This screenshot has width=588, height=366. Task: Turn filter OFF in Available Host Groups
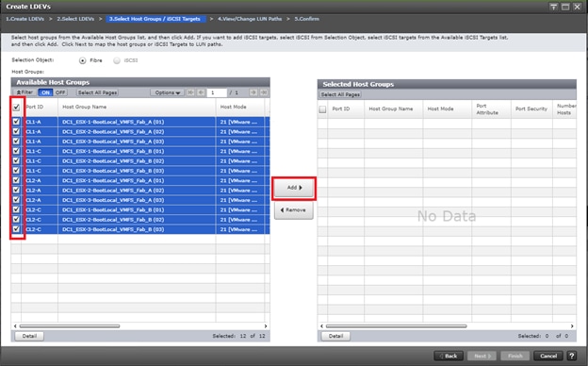[x=60, y=92]
